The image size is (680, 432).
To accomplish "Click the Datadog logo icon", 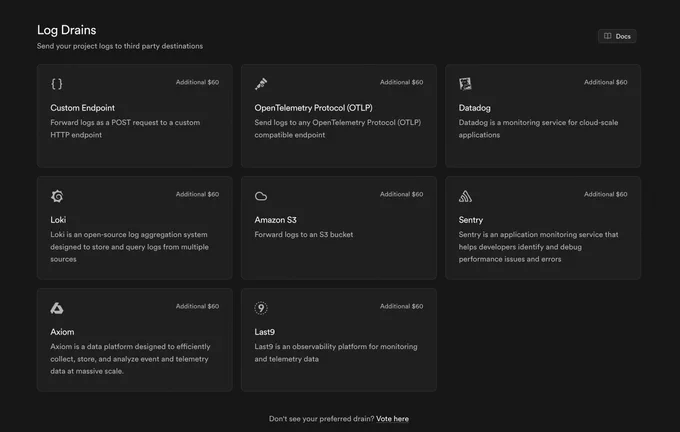I will click(465, 84).
